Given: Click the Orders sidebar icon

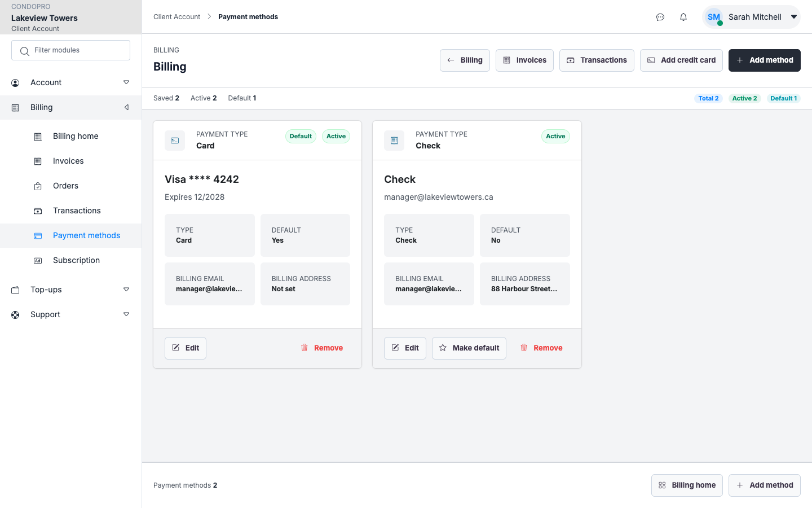Looking at the screenshot, I should (38, 186).
